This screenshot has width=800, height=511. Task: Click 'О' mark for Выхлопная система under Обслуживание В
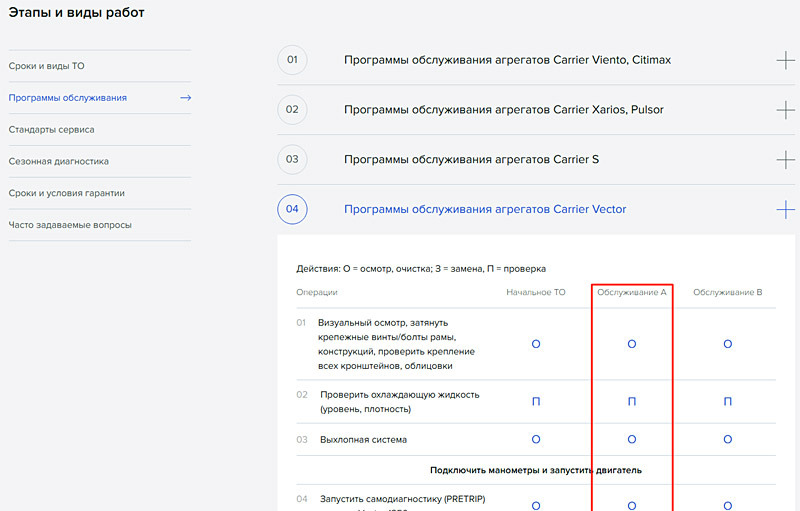[728, 440]
